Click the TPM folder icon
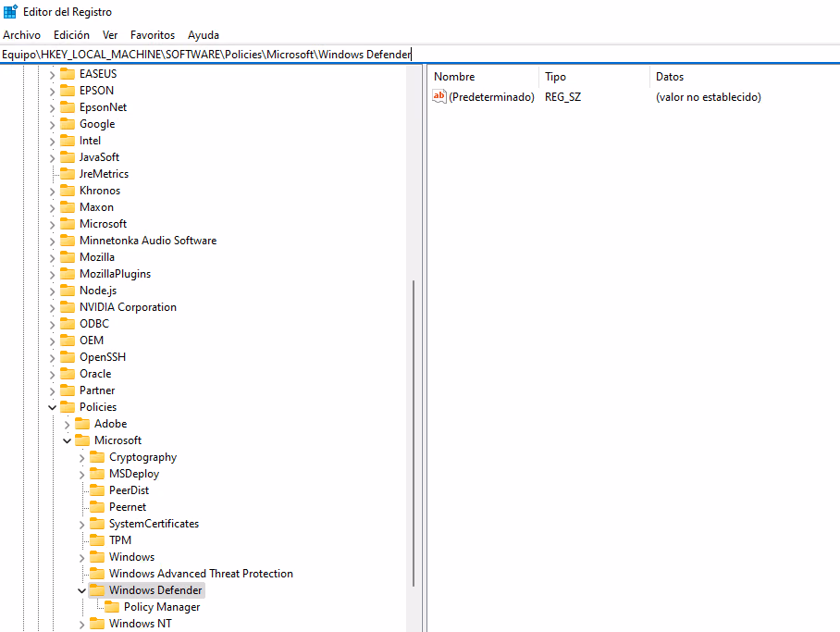This screenshot has width=840, height=632. [x=97, y=540]
